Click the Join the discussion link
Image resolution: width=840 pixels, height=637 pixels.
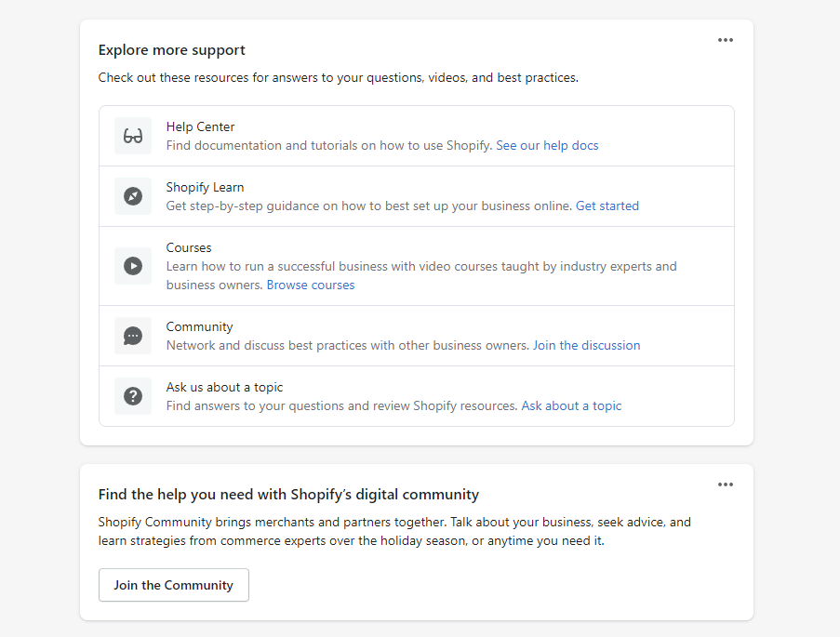pyautogui.click(x=586, y=346)
